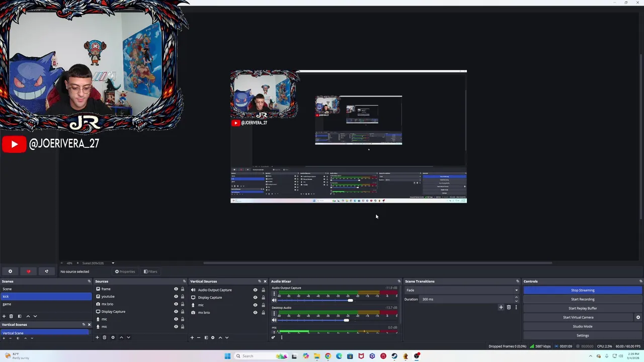The image size is (644, 362).
Task: Undock the Sources panel
Action: click(184, 282)
